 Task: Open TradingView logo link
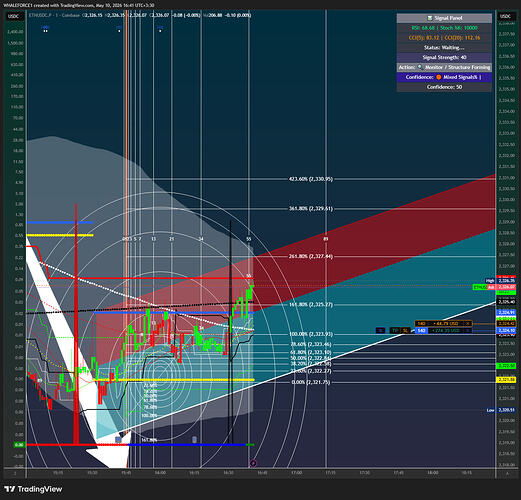[34, 489]
